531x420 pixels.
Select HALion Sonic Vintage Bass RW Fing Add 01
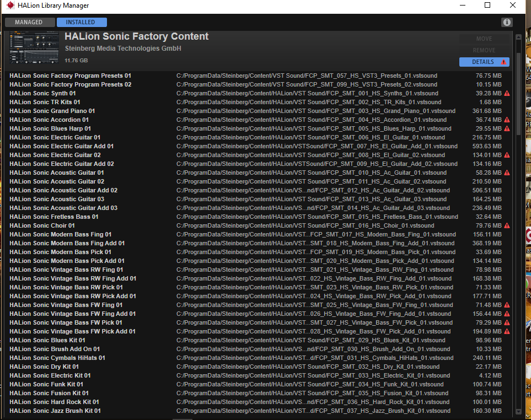pyautogui.click(x=259, y=278)
